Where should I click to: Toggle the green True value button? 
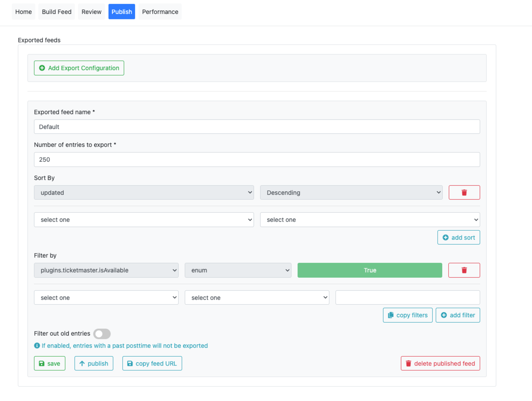point(370,270)
